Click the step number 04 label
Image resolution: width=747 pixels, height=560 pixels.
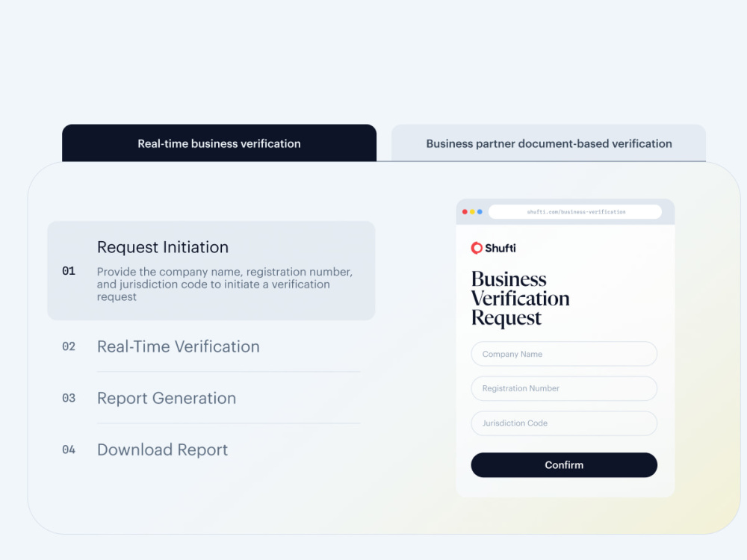click(x=69, y=449)
